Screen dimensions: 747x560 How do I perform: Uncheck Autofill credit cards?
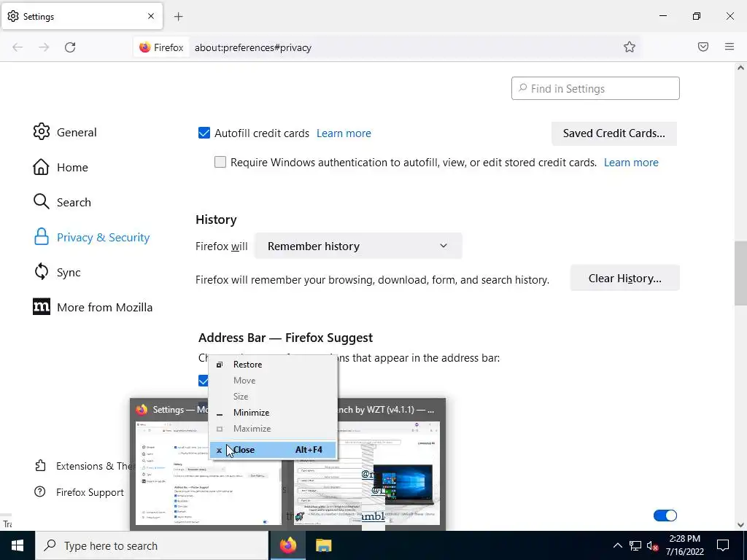(204, 133)
